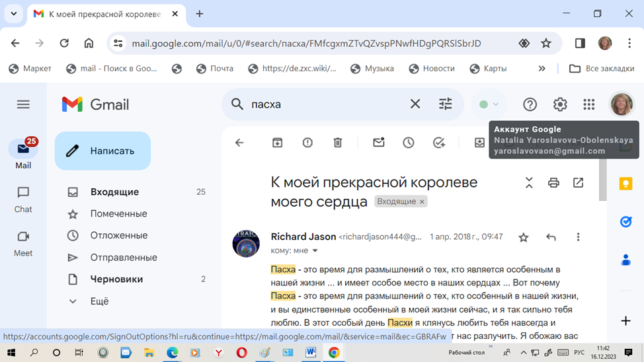Click Написать to compose a message
644x362 pixels.
pyautogui.click(x=102, y=151)
